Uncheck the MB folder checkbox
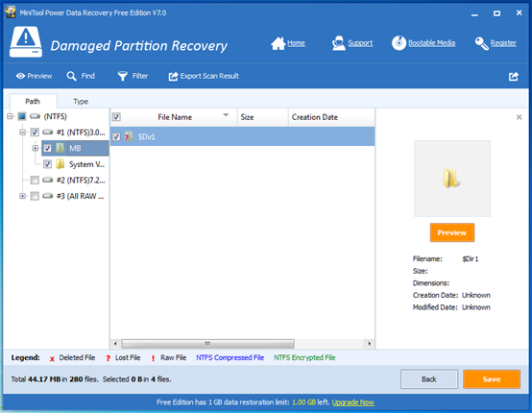 click(x=47, y=148)
